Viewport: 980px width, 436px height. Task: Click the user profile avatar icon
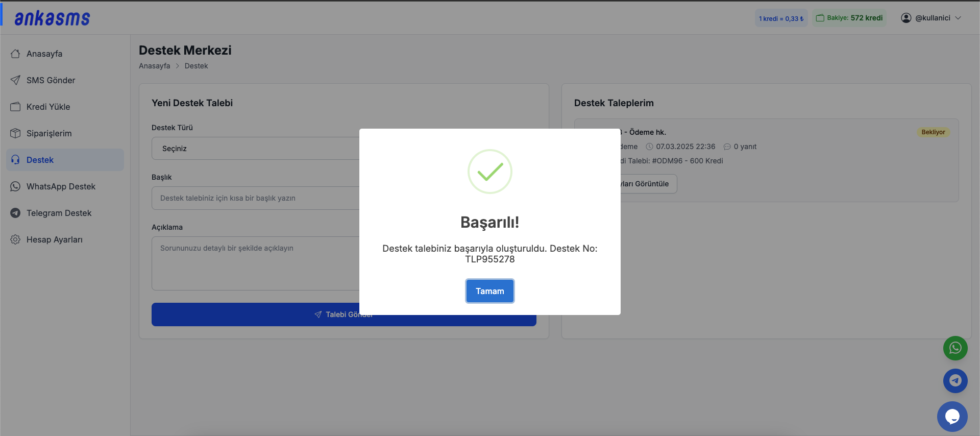coord(906,18)
